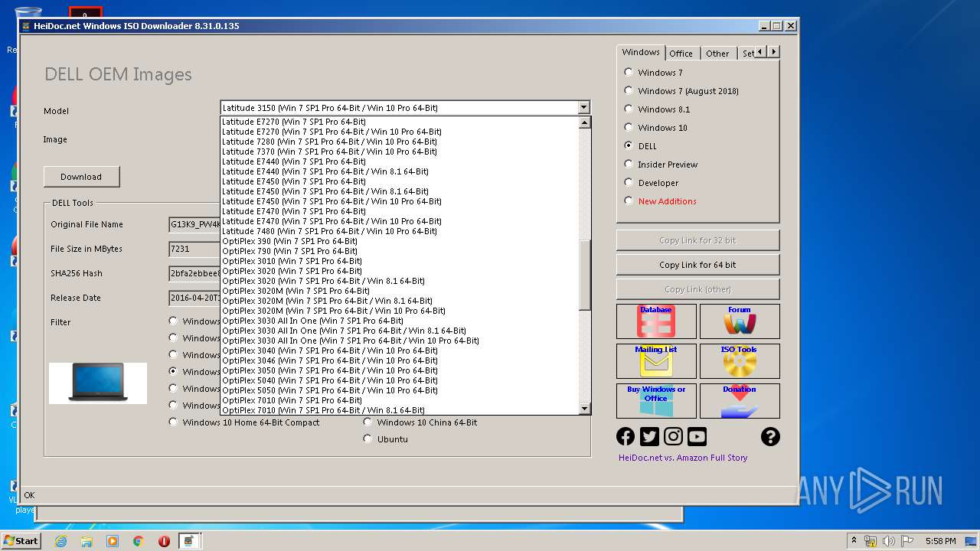Open the Mailing List icon
980x551 pixels.
pyautogui.click(x=656, y=361)
